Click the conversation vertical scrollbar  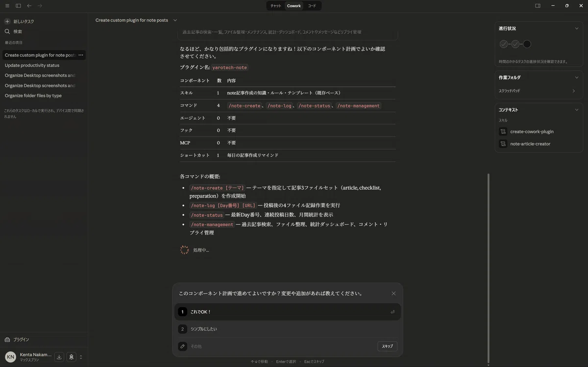click(489, 267)
